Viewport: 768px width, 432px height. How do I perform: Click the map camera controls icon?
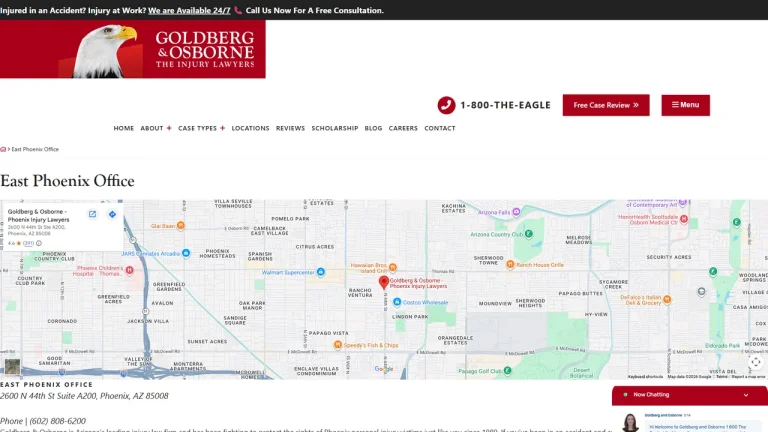click(x=756, y=362)
